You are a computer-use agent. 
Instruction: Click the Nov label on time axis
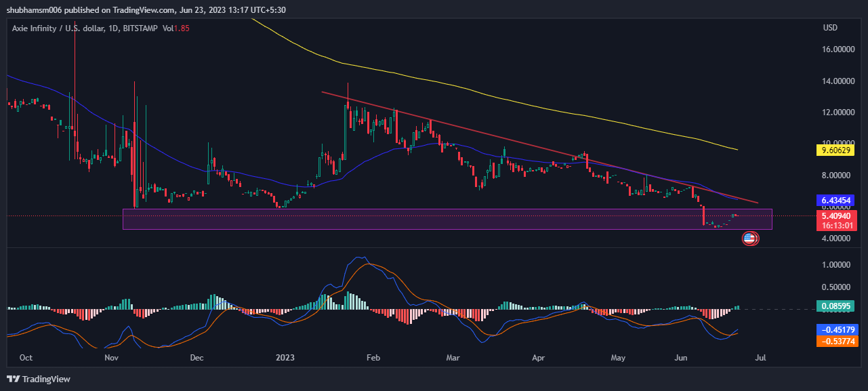click(x=112, y=356)
